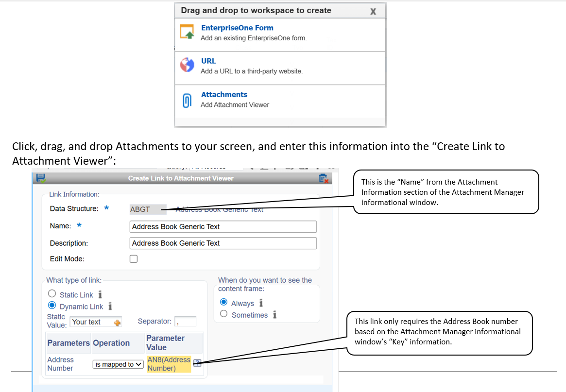Open the 'is mapped to' operation dropdown

[118, 364]
